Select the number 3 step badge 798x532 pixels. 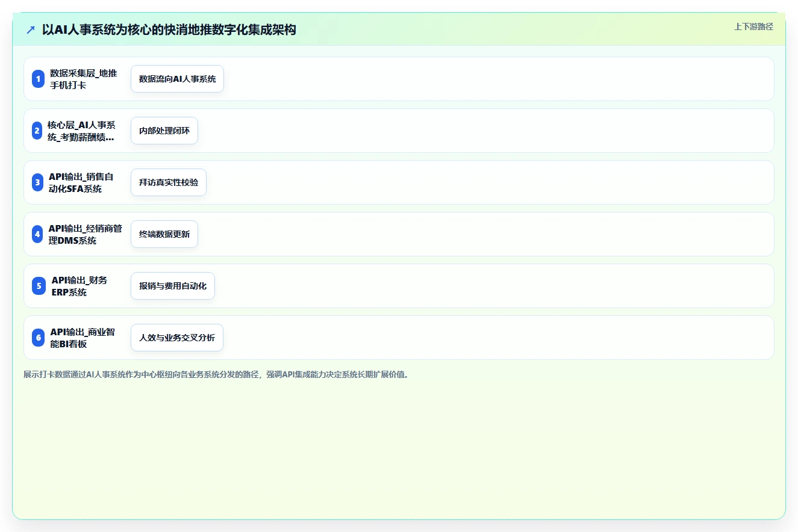pyautogui.click(x=37, y=182)
